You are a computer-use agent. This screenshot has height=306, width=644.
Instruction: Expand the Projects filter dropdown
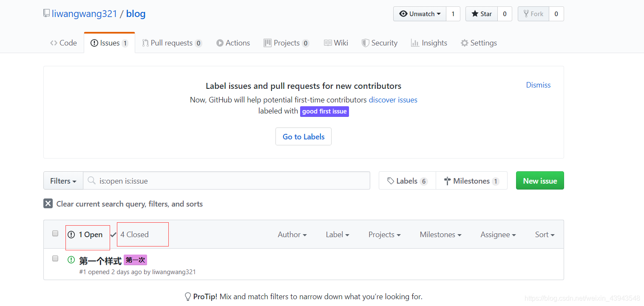[x=384, y=235]
